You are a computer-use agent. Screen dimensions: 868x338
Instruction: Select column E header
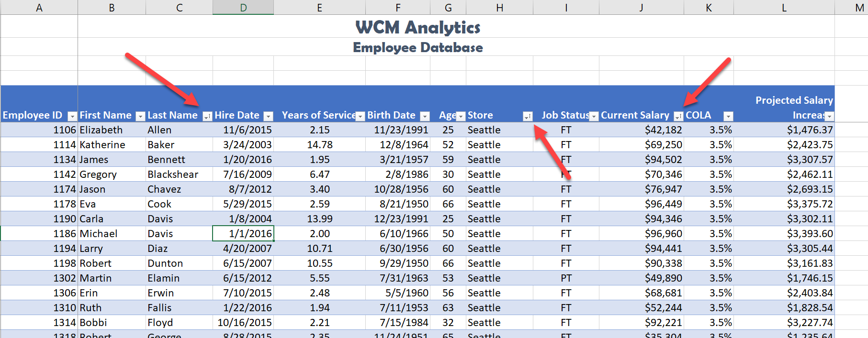pyautogui.click(x=319, y=8)
